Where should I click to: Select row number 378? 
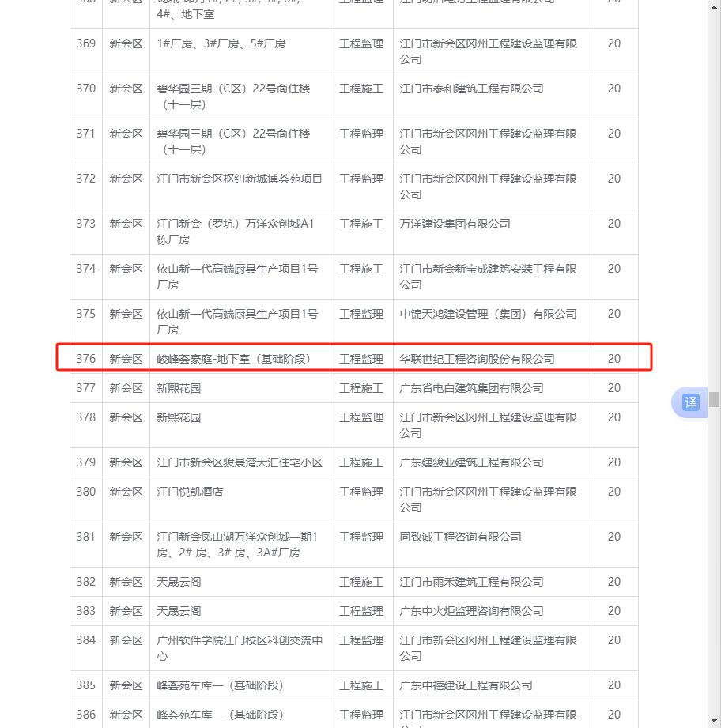[x=86, y=417]
